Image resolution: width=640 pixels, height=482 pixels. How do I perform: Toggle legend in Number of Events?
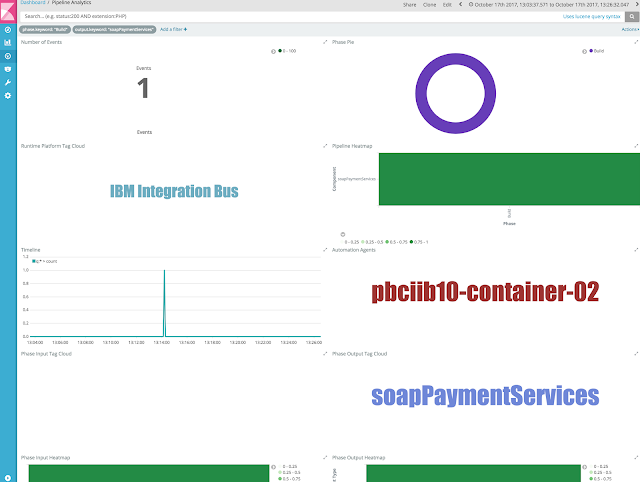[x=273, y=51]
